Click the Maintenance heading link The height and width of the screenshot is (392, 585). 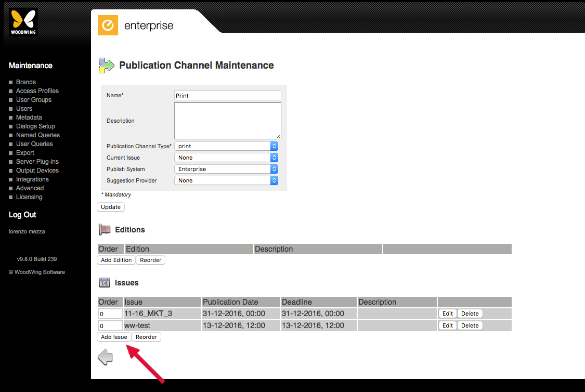tap(31, 66)
